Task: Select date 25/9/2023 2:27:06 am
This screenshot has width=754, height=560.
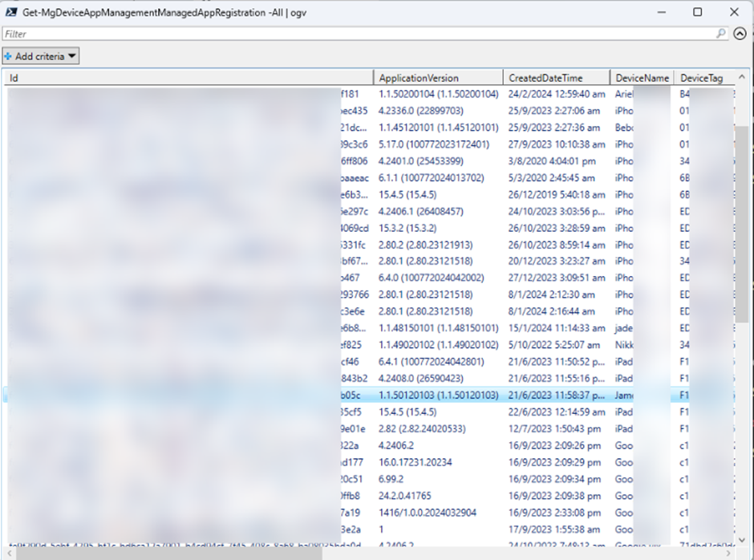Action: coord(554,111)
